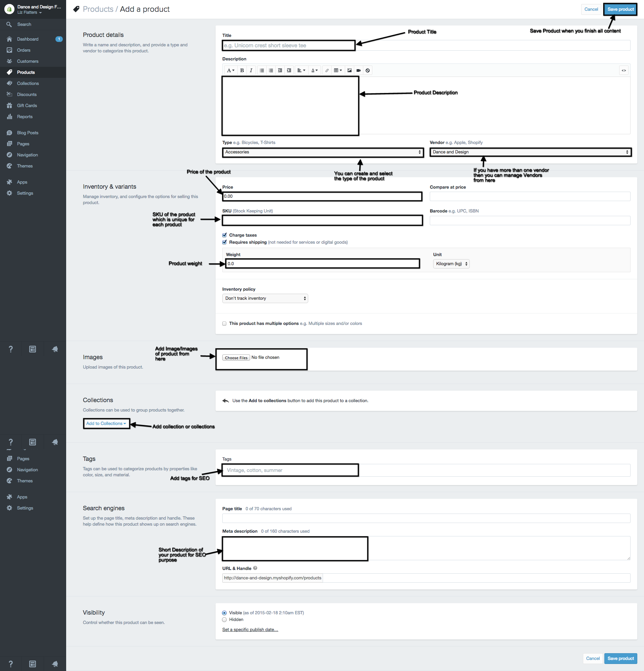
Task: Click the clear formatting icon
Action: 367,70
